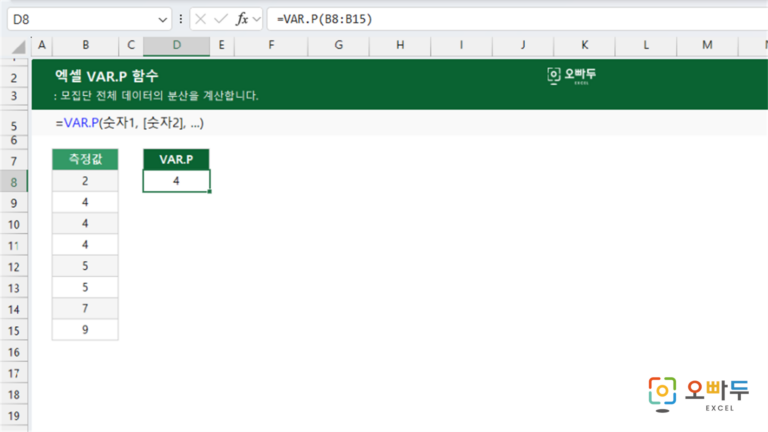The image size is (768, 432).
Task: Select column H header
Action: point(400,45)
